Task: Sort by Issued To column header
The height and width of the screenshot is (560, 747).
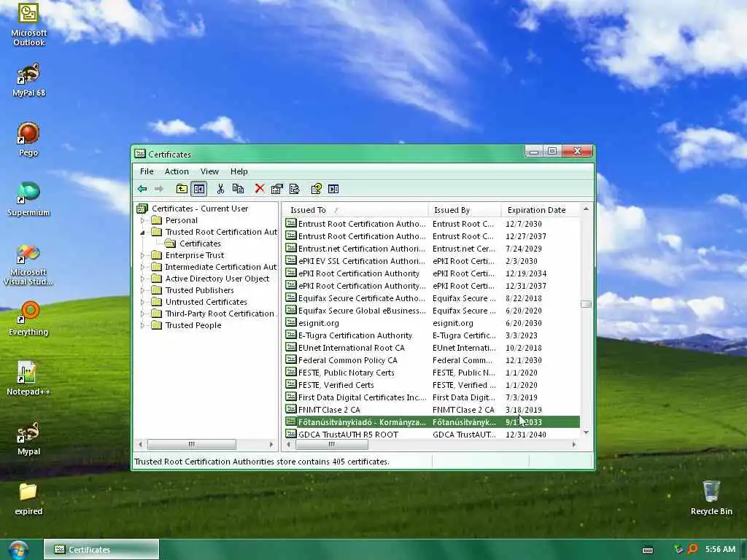Action: pos(355,210)
